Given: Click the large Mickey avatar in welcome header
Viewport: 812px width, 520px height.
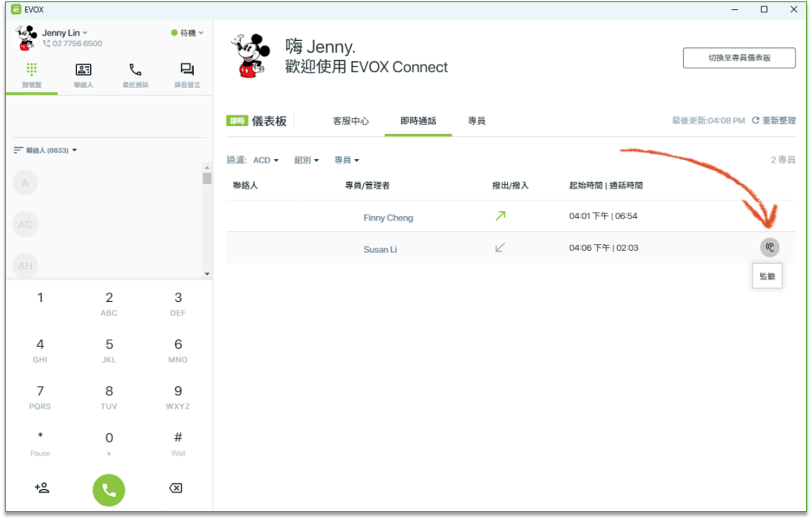Looking at the screenshot, I should point(250,56).
